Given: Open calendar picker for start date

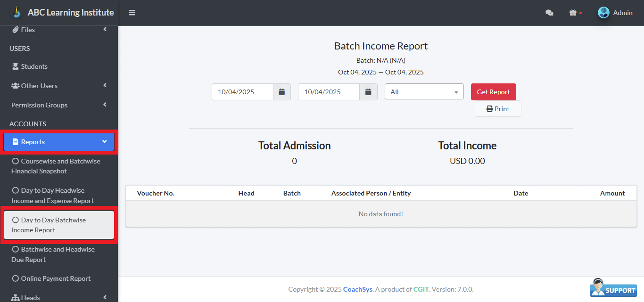Looking at the screenshot, I should (x=282, y=91).
